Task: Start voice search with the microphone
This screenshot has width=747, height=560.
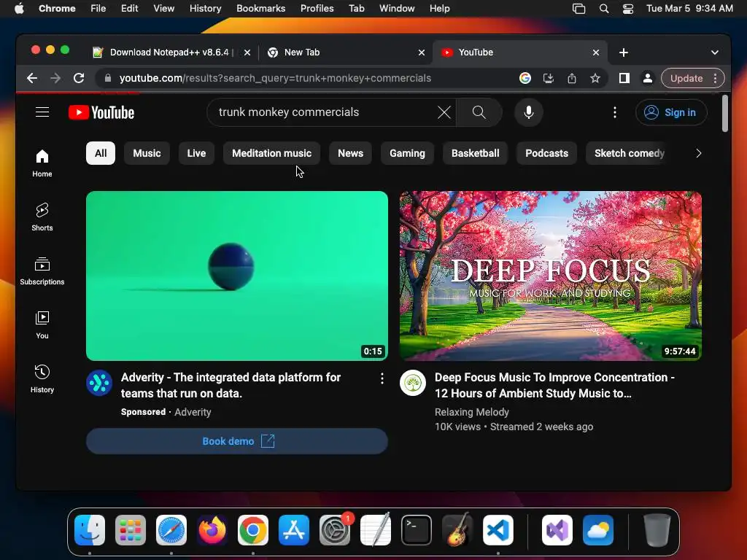Action: pyautogui.click(x=528, y=112)
